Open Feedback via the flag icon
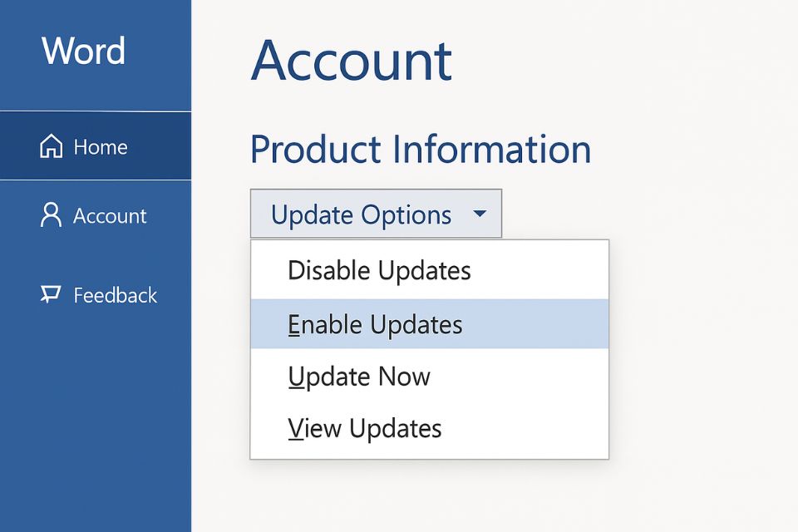798x532 pixels. point(51,294)
